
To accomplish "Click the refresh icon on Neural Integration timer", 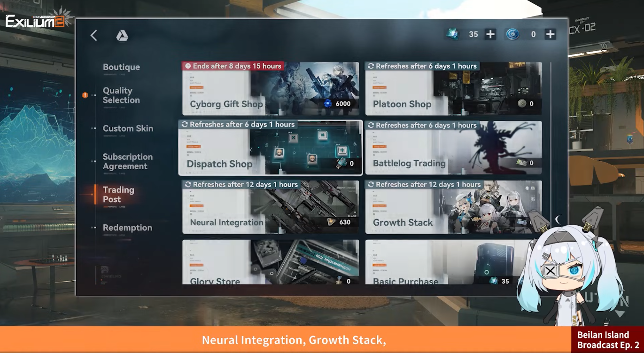I will pos(188,185).
